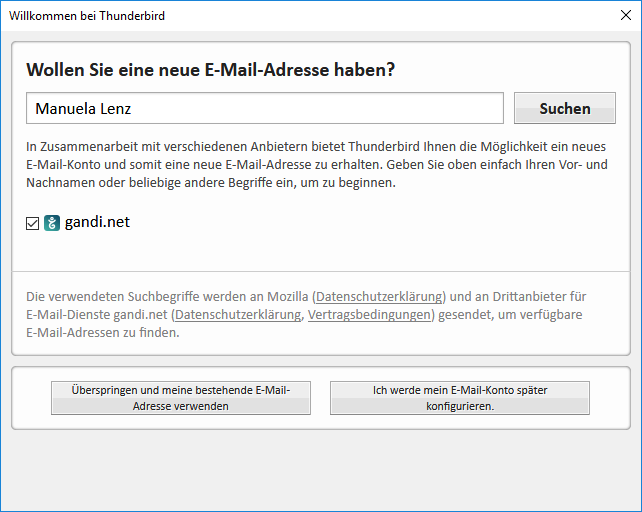This screenshot has height=512, width=642.
Task: Skip and use existing email address button
Action: (x=181, y=398)
